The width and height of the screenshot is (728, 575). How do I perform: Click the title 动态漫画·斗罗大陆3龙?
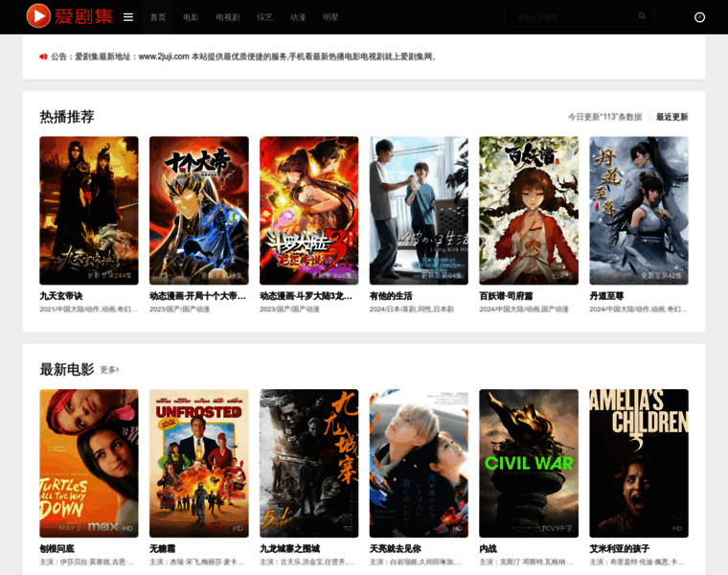pyautogui.click(x=306, y=296)
